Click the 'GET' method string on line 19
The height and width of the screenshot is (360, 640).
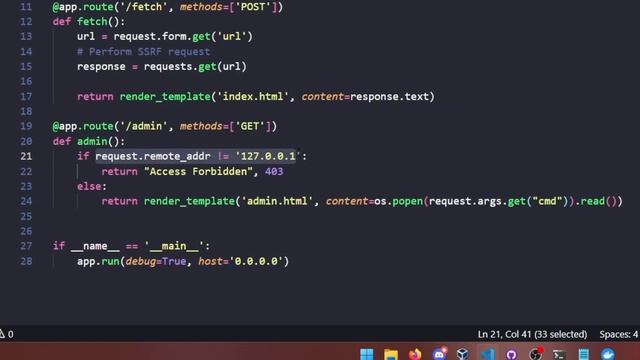(x=250, y=127)
